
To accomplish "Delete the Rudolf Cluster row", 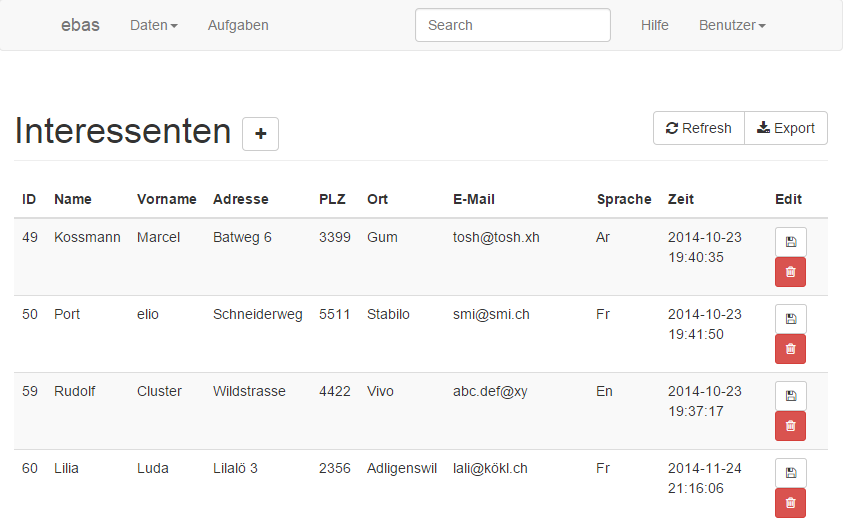I will coord(790,426).
